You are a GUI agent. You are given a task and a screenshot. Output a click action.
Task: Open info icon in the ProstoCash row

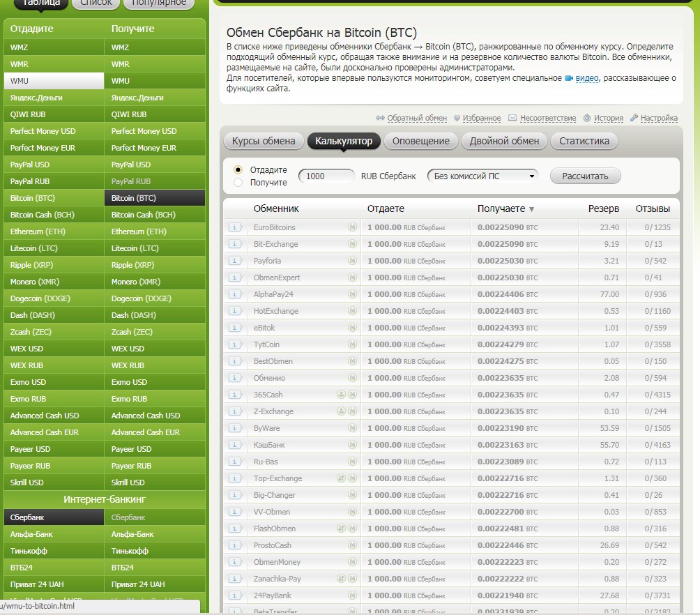click(235, 545)
